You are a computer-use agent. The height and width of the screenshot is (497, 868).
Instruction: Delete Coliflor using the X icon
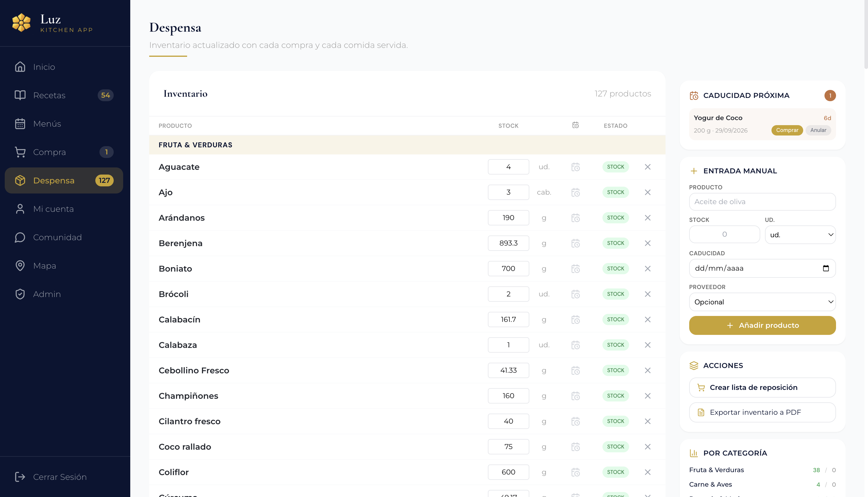point(648,472)
